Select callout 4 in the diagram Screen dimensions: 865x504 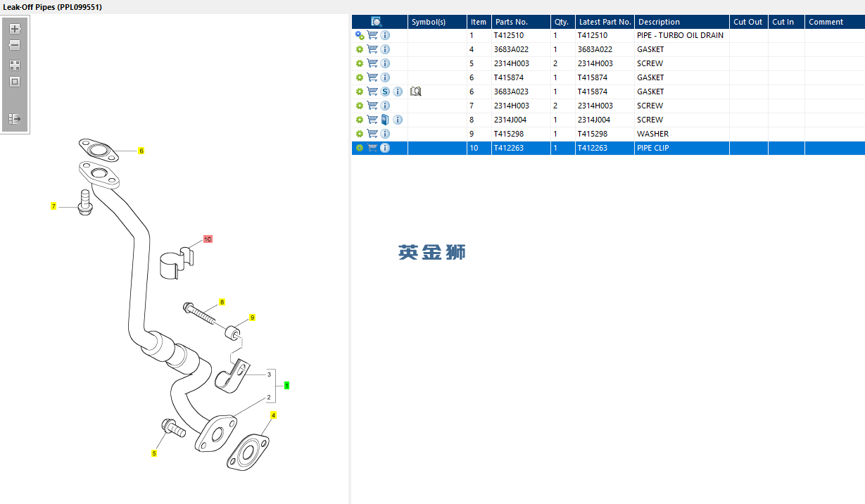pos(273,415)
